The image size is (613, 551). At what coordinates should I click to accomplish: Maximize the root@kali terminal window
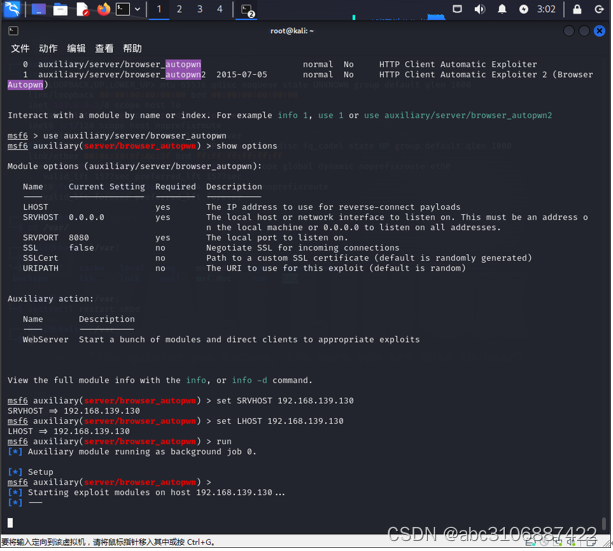click(584, 31)
